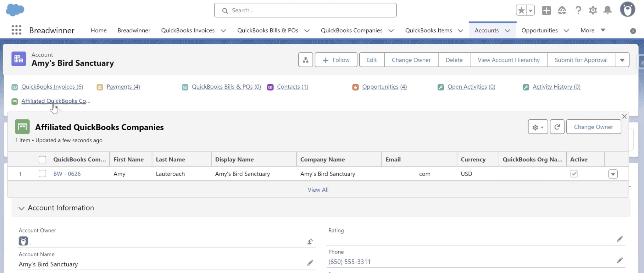Open Opportunities nav dropdown chevron
This screenshot has height=273, width=644.
pos(566,31)
